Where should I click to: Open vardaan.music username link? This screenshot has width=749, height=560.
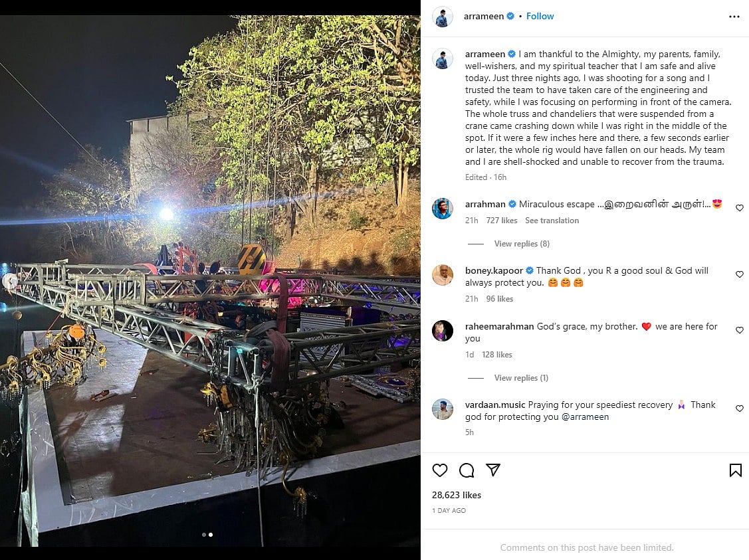pyautogui.click(x=494, y=405)
